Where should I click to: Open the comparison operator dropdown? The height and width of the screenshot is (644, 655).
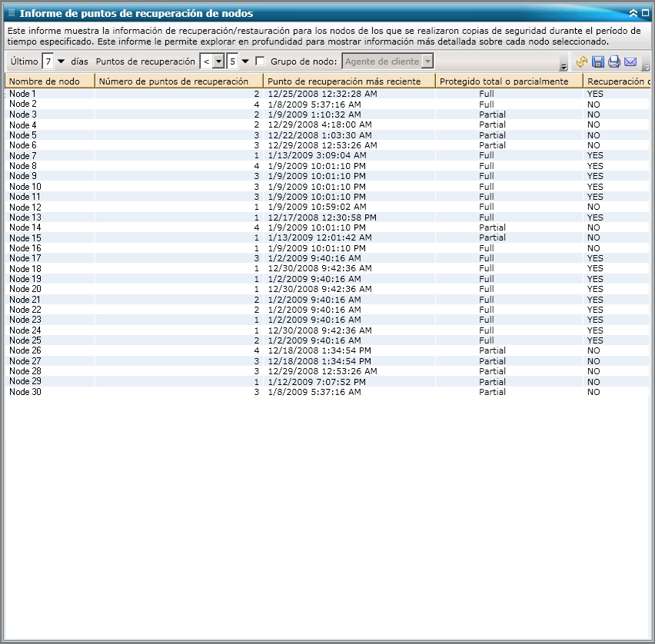[x=218, y=61]
